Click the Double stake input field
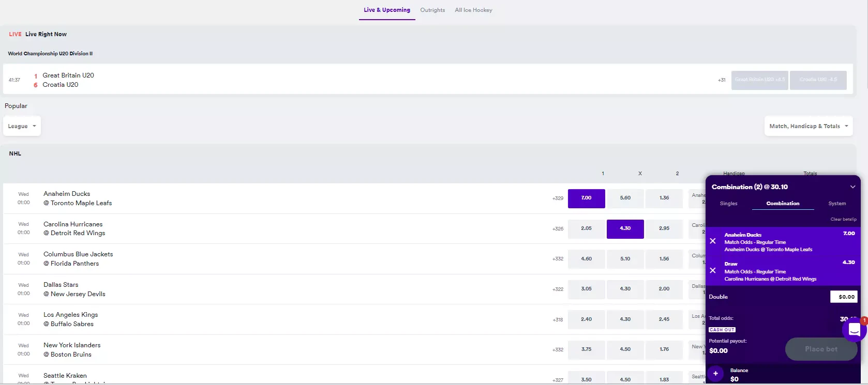The image size is (868, 385). coord(844,297)
